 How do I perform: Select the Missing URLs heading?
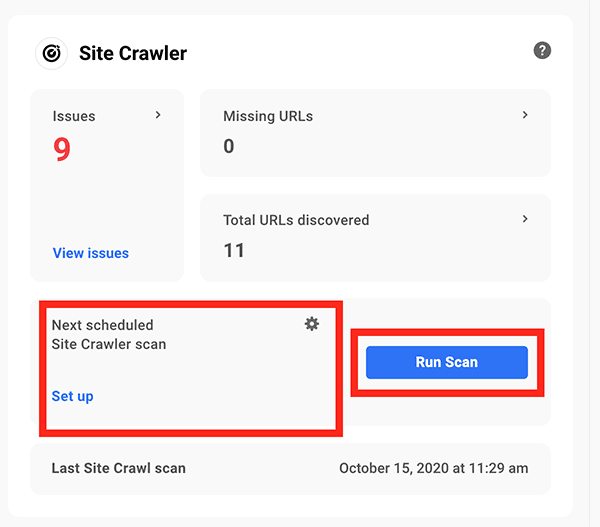[268, 116]
